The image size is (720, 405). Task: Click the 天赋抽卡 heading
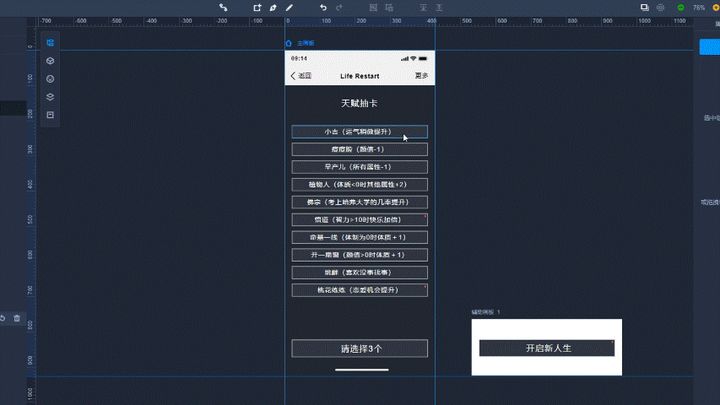[x=360, y=103]
